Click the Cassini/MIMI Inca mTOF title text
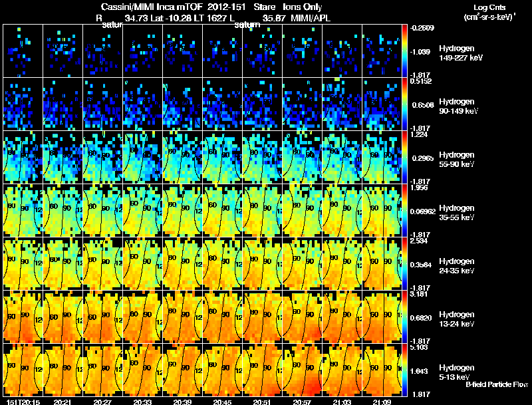 [x=152, y=7]
